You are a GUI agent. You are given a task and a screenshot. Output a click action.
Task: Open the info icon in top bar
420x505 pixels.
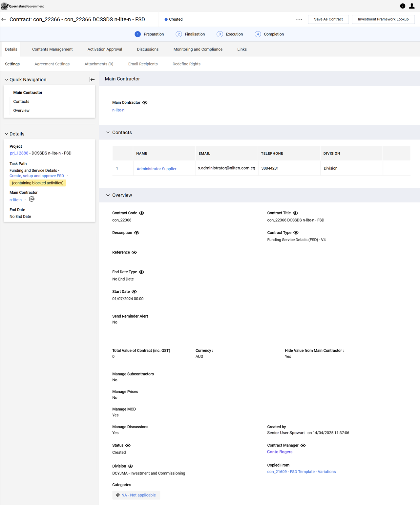[403, 6]
